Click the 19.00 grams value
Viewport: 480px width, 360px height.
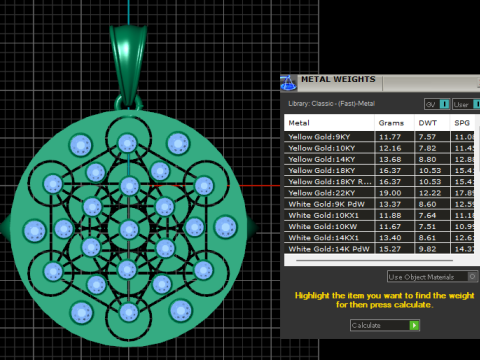[390, 193]
